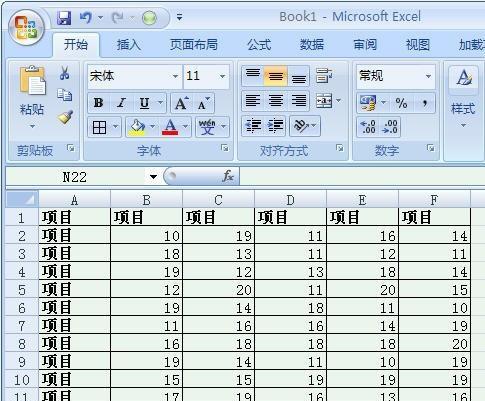Open the 常规 number format dropdown

[x=428, y=76]
